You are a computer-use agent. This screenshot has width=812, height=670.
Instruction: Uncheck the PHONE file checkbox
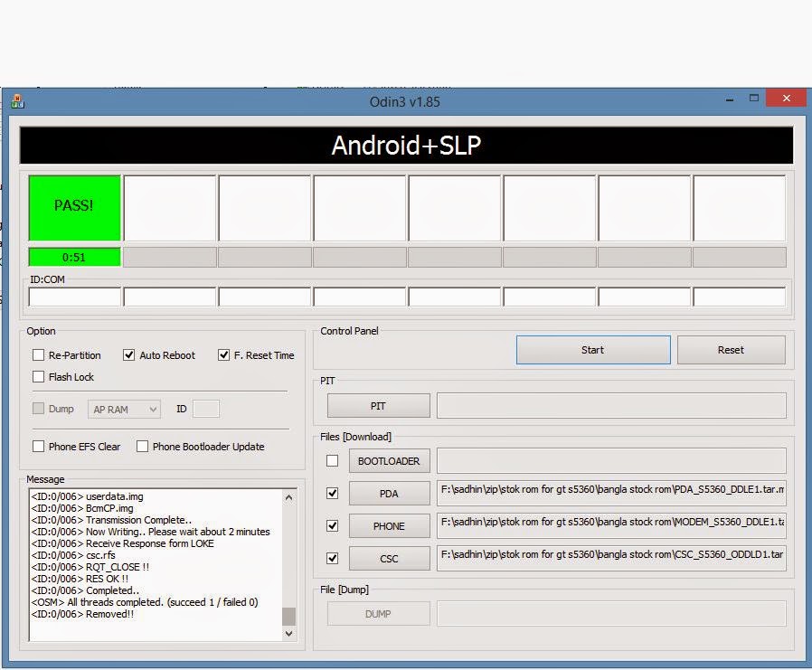coord(333,526)
